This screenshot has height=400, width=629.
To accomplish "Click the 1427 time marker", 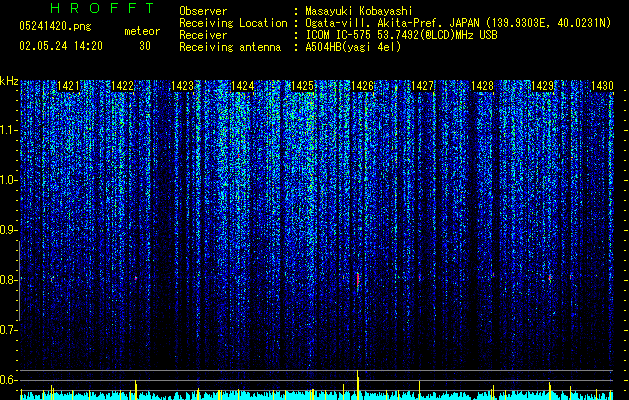I will [422, 86].
